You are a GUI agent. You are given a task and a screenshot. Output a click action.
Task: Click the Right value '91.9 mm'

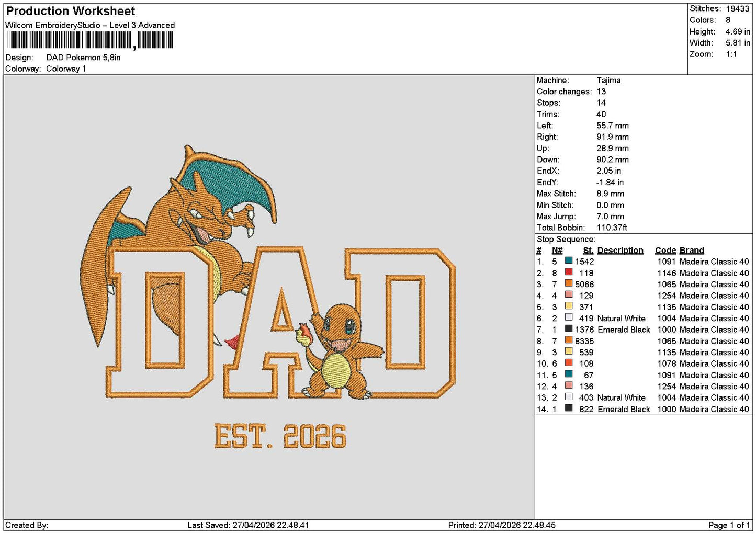click(x=613, y=137)
